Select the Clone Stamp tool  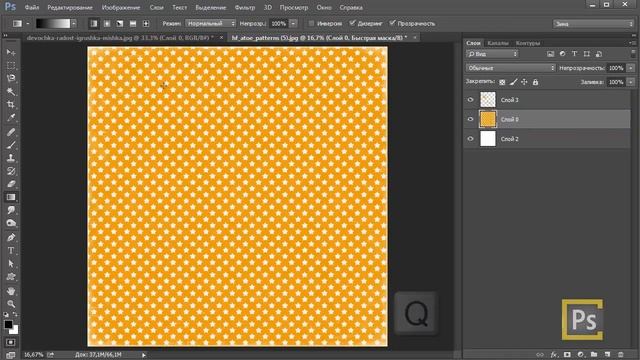11,158
